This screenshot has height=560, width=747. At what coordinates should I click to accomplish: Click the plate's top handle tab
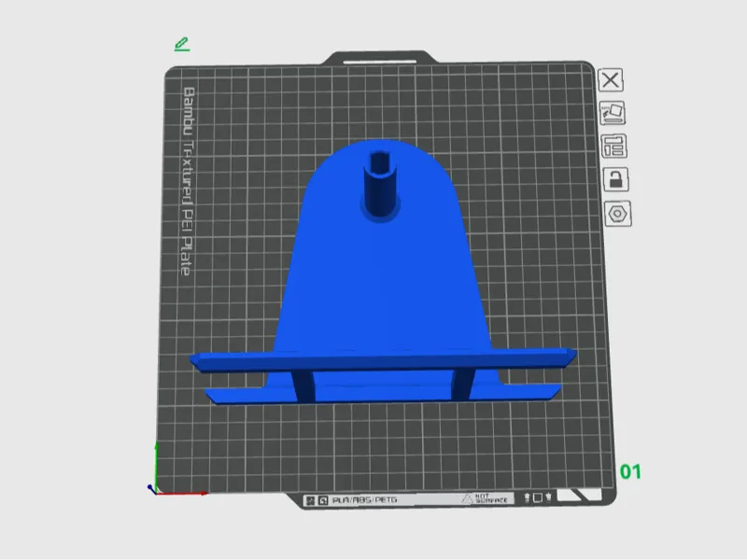[380, 58]
